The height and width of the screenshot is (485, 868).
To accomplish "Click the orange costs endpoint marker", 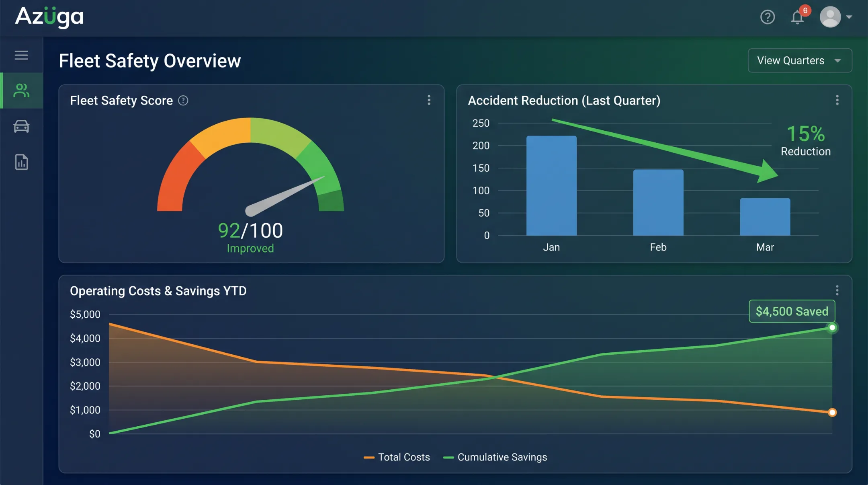I will [x=832, y=412].
